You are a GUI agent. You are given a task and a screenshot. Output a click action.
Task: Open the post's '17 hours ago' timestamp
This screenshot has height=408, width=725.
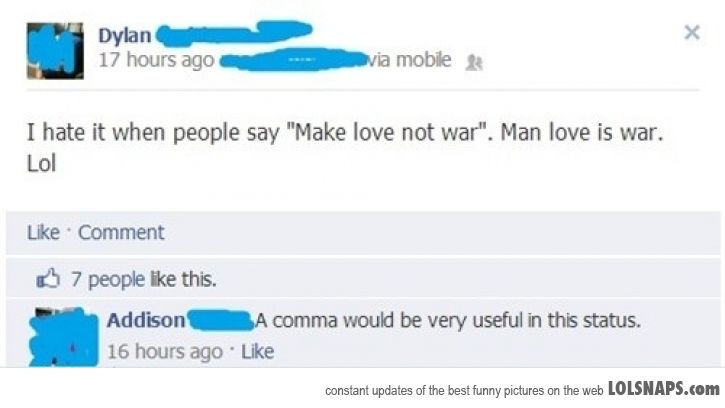(156, 60)
